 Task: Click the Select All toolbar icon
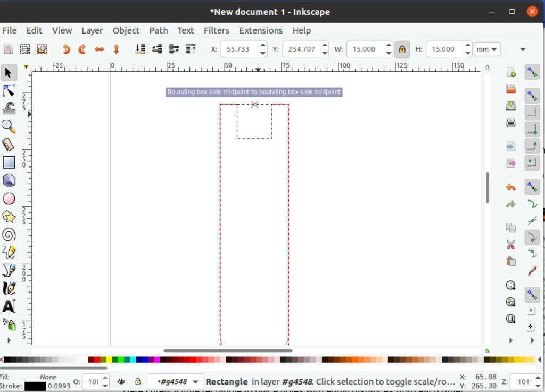coord(8,49)
